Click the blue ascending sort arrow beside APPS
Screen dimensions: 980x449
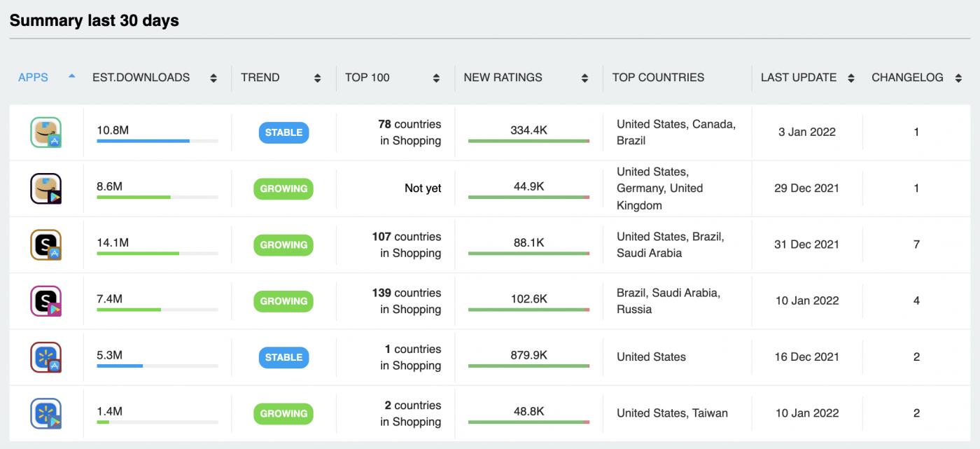tap(71, 77)
